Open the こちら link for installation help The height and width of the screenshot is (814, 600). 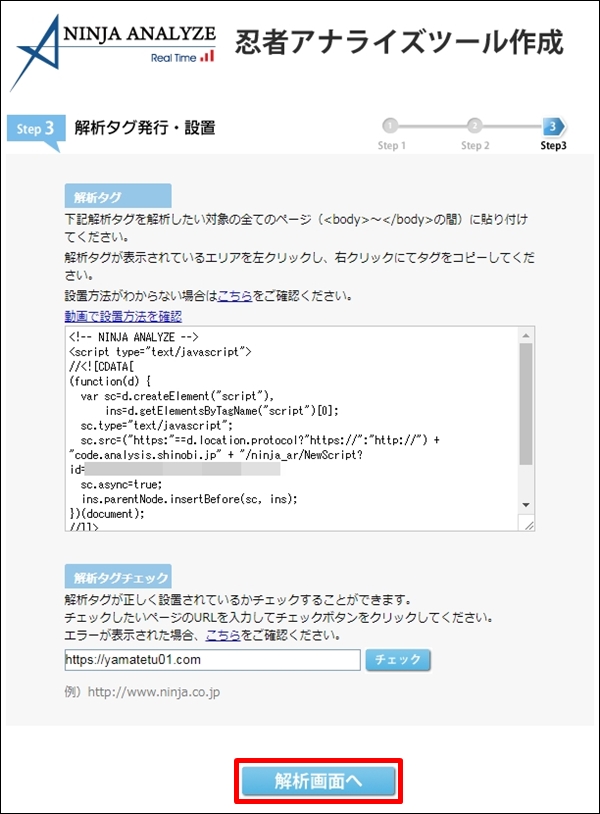click(235, 296)
